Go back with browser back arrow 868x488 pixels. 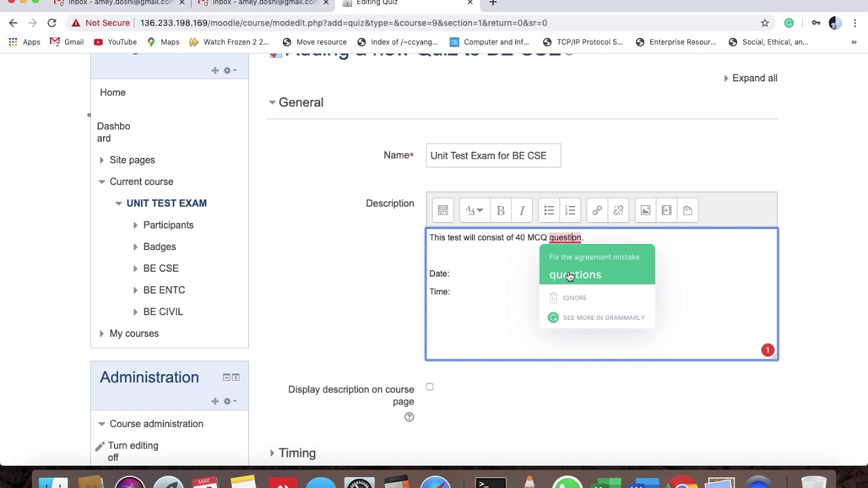tap(14, 23)
